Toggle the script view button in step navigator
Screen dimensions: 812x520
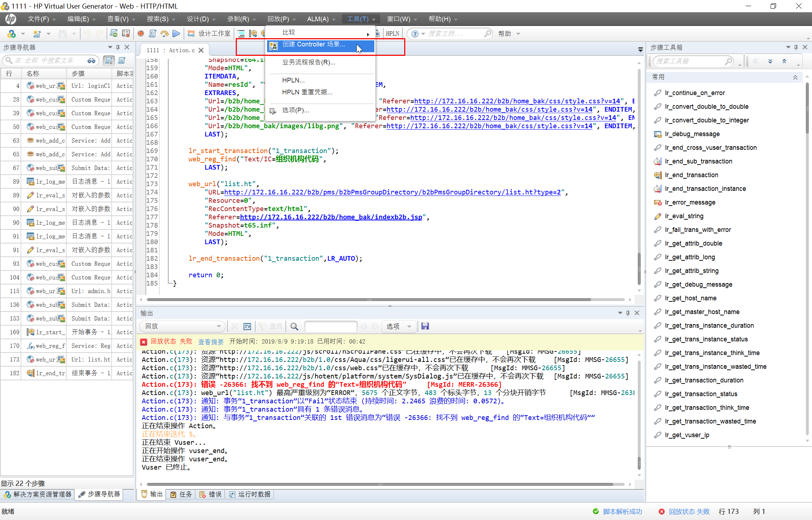click(122, 60)
